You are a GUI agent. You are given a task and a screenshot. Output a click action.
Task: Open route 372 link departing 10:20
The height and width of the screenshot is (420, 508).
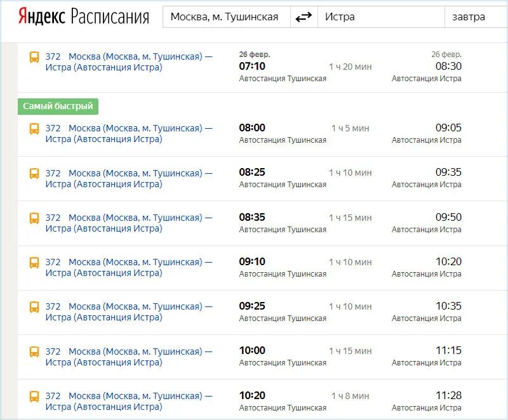(129, 401)
